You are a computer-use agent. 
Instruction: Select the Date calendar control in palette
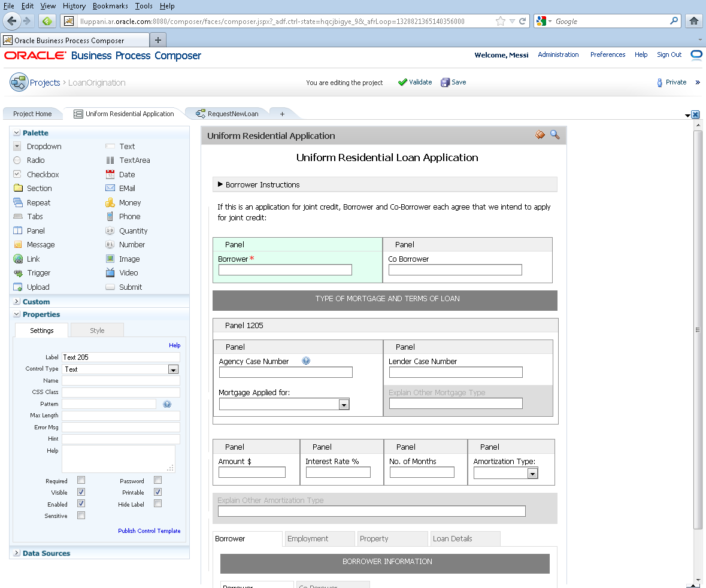tap(110, 175)
